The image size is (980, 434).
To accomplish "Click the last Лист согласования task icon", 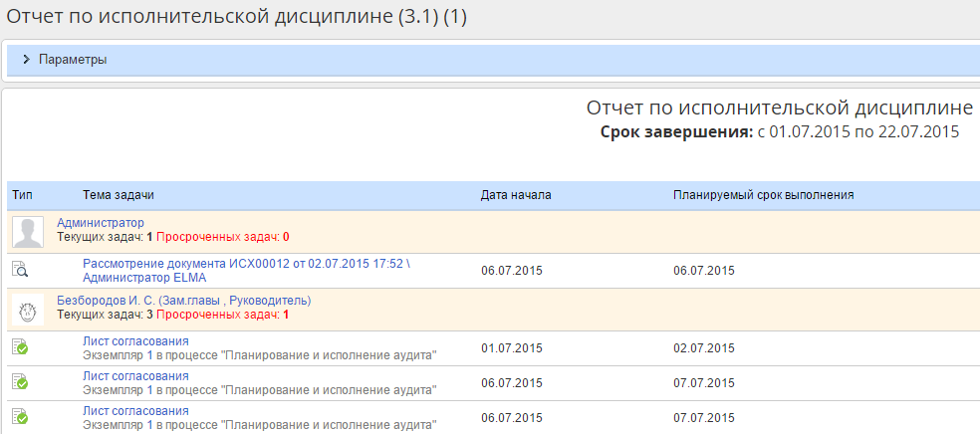I will click(x=20, y=417).
